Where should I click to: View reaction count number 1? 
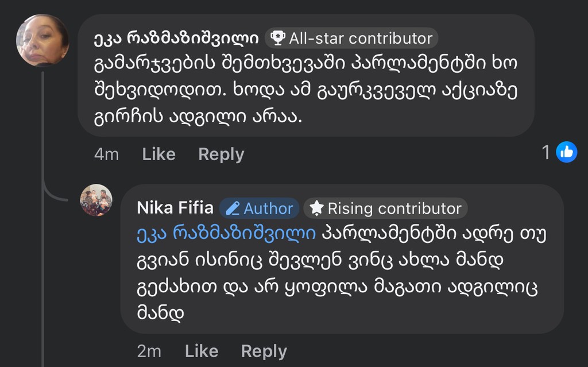pos(546,152)
